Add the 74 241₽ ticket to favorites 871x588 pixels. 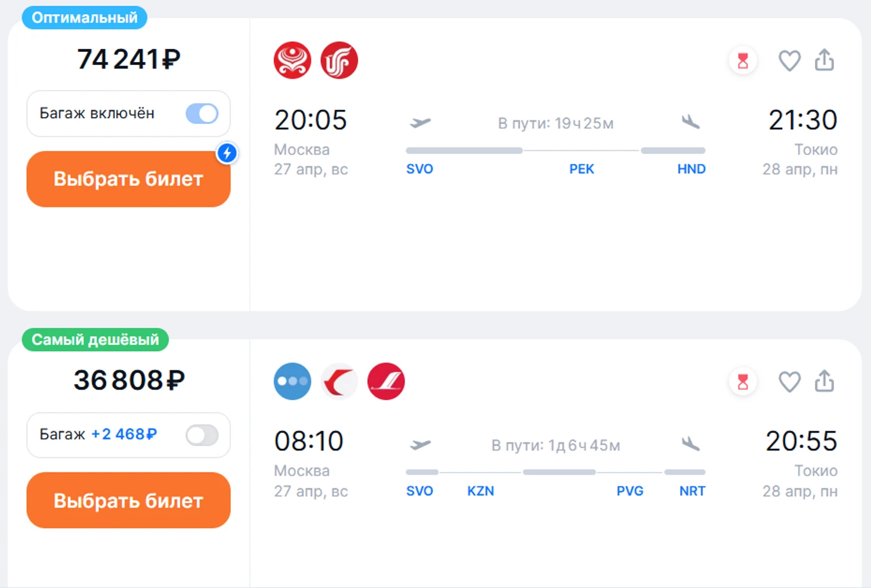(789, 61)
